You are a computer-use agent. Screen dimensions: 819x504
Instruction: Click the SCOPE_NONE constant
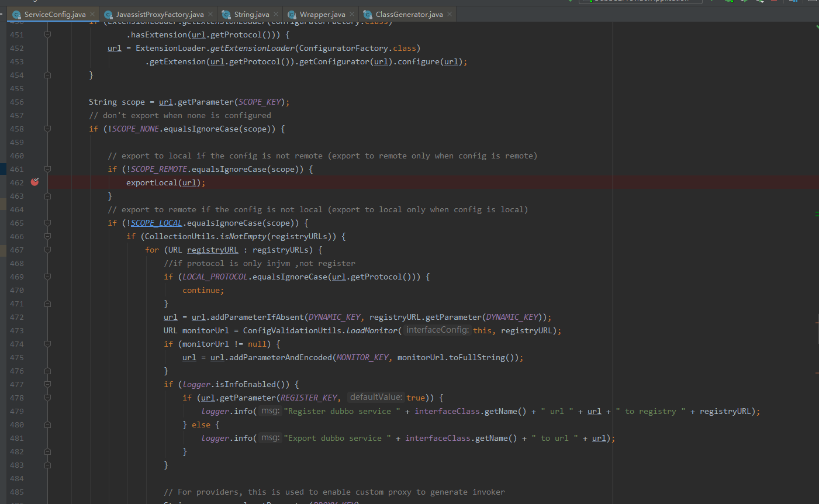[136, 129]
